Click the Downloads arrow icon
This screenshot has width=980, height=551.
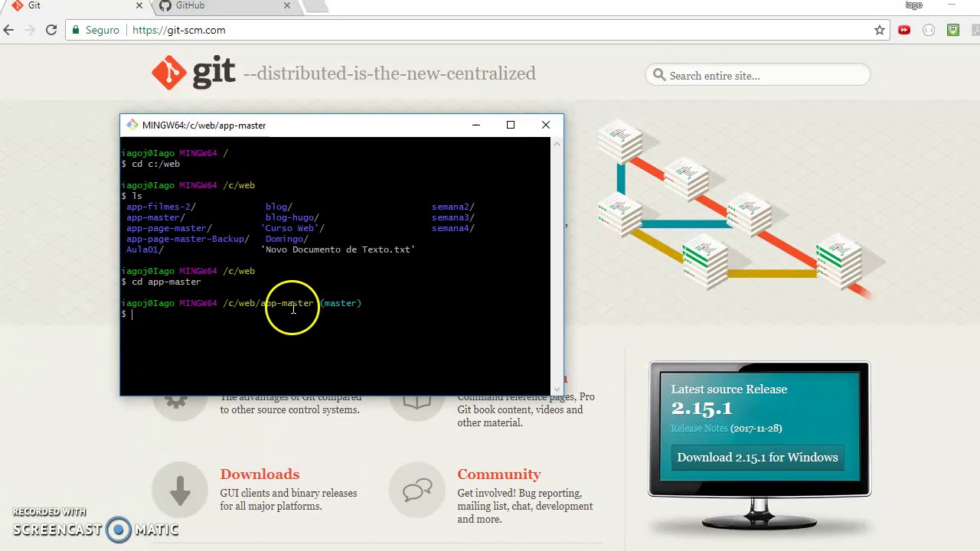pyautogui.click(x=180, y=491)
